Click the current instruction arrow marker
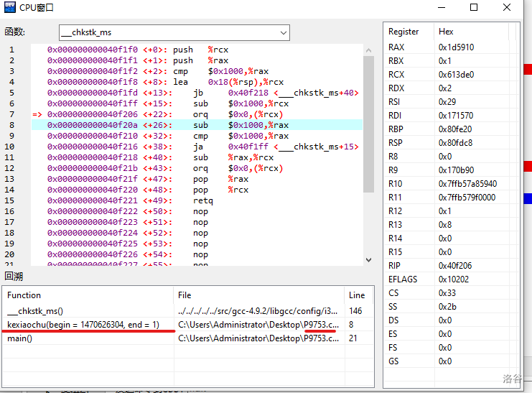Screen dimensions: 532x393 click(37, 114)
